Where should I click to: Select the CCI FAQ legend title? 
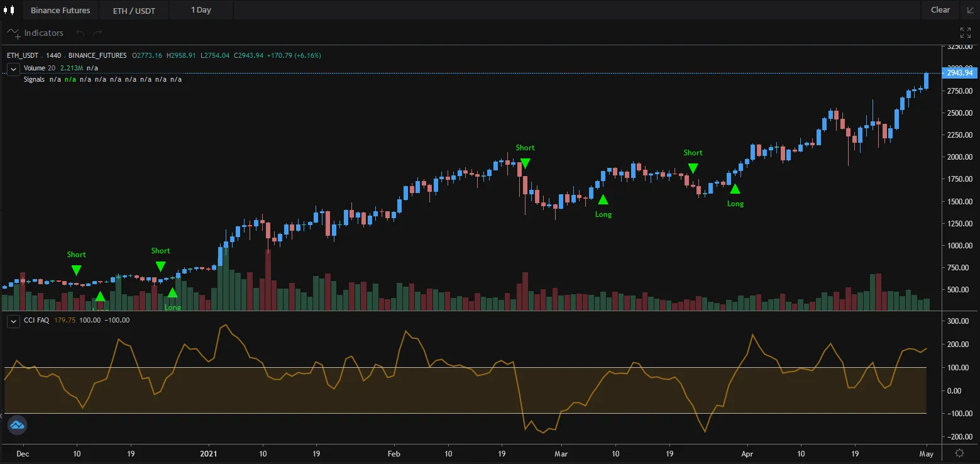coord(36,320)
